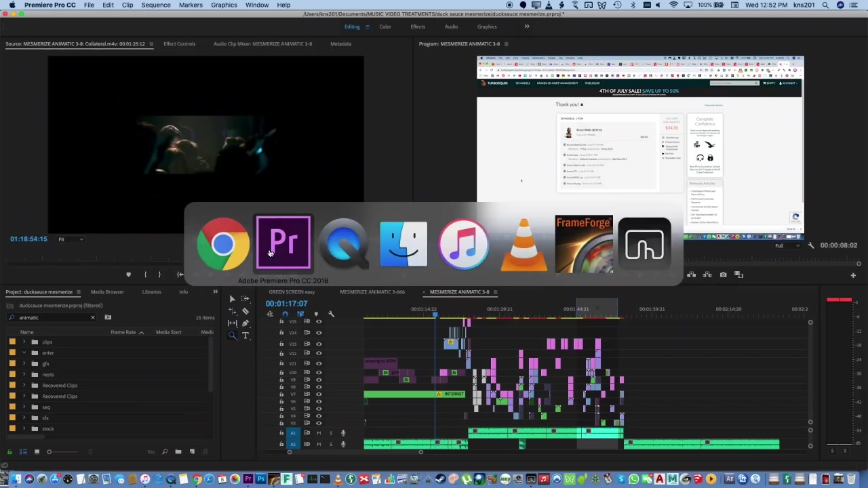
Task: Switch to Google Chrome in app switcher
Action: 223,243
